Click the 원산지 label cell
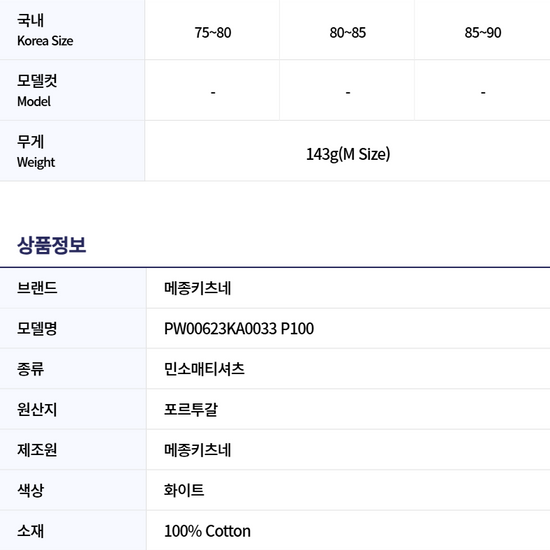Image resolution: width=550 pixels, height=550 pixels. point(73,409)
